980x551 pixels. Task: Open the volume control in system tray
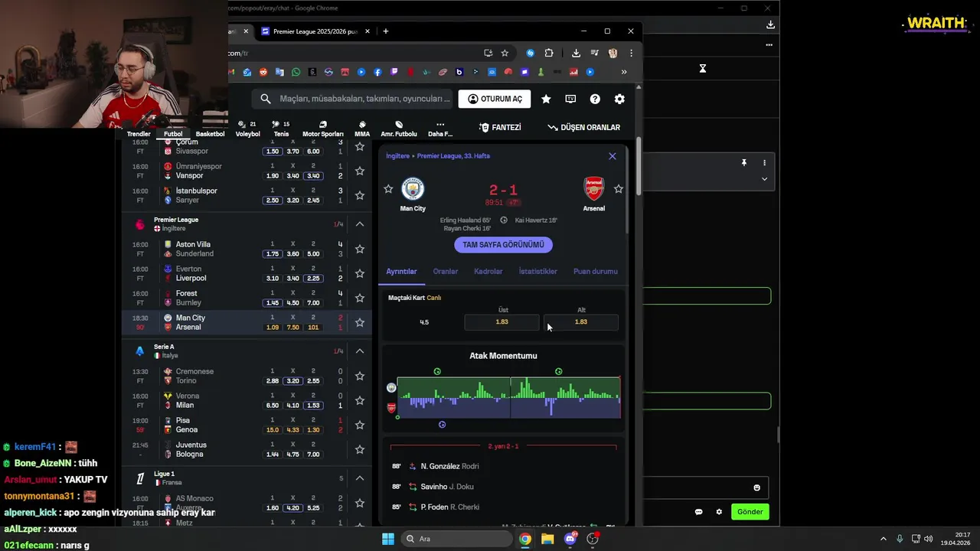pyautogui.click(x=929, y=539)
